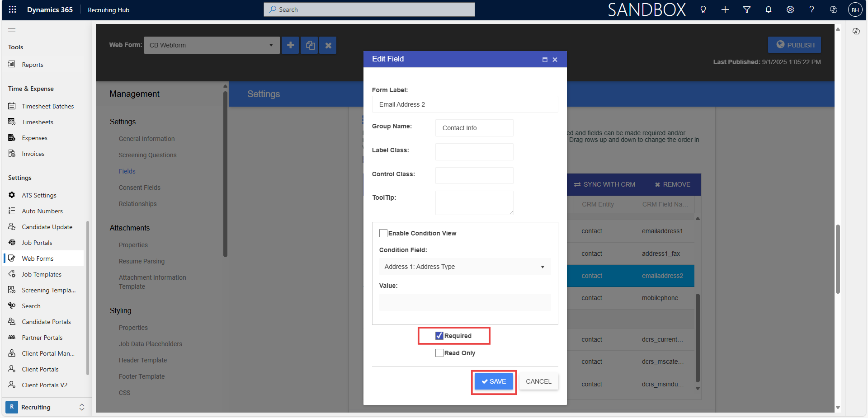868x418 pixels.
Task: Click the SYNC WITH CRM button
Action: point(605,184)
